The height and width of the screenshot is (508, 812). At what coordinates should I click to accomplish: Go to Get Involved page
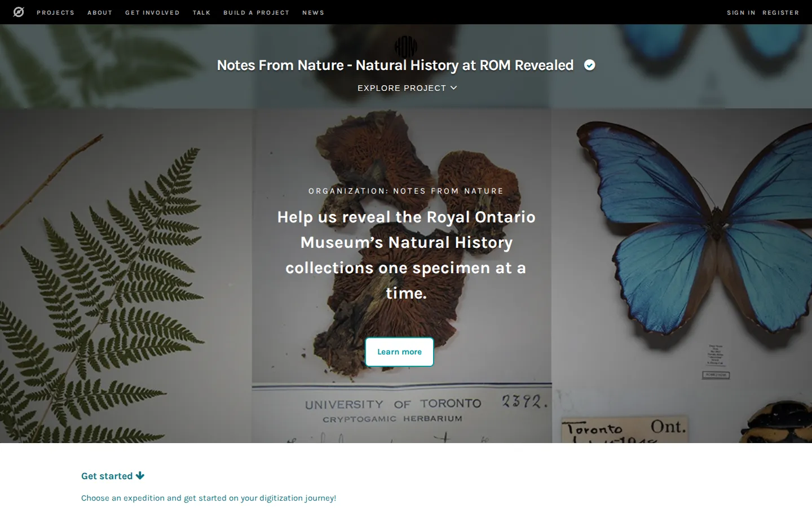coord(152,12)
